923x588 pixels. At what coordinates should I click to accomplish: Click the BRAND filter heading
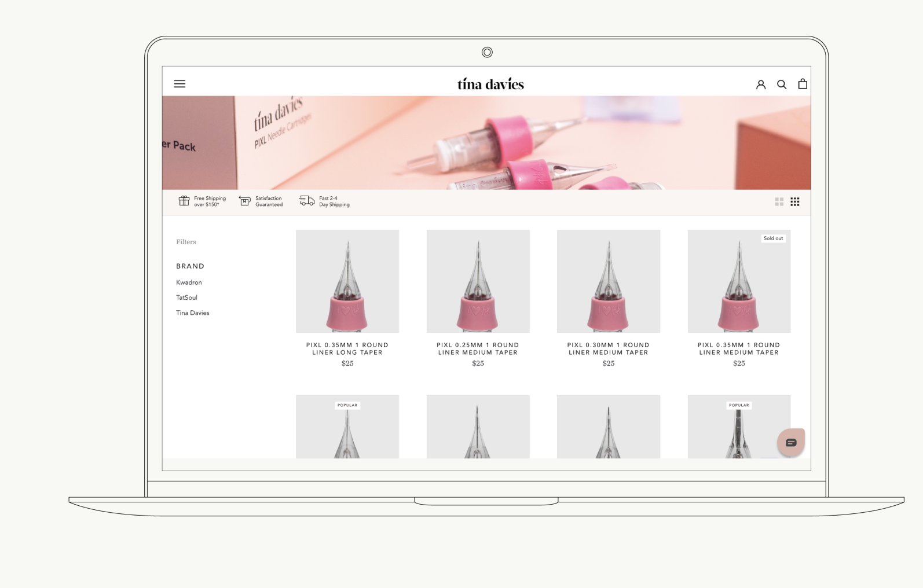click(x=190, y=266)
